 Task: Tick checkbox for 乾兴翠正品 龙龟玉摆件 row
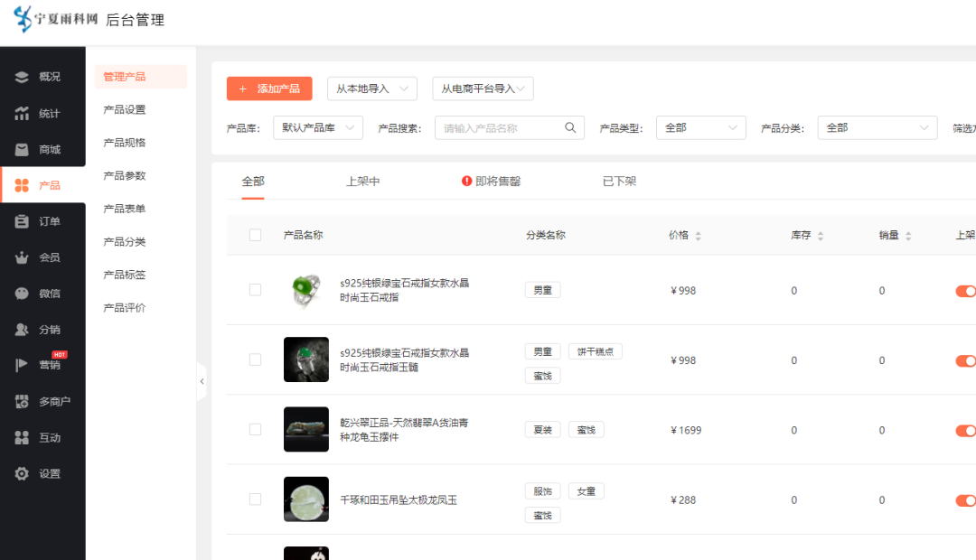(x=255, y=429)
